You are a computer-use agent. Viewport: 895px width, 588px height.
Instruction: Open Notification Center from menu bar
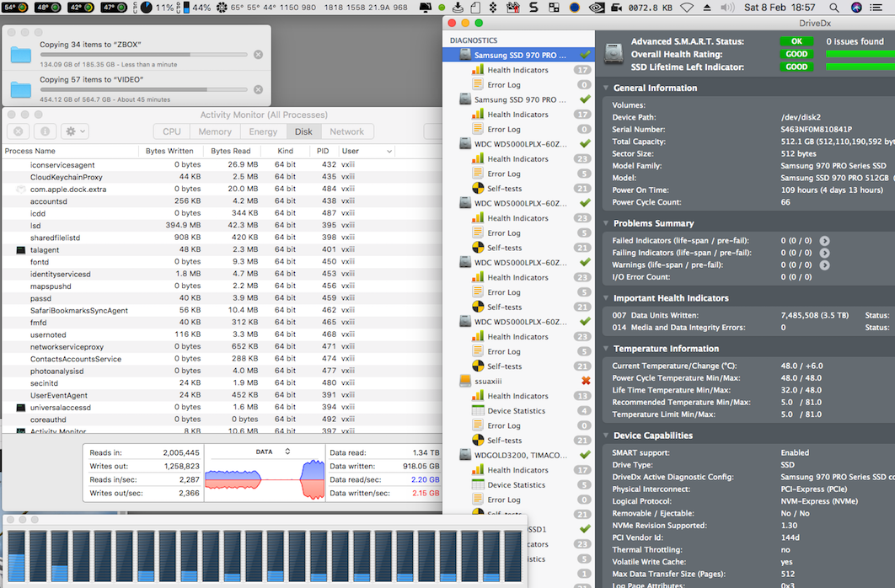876,8
